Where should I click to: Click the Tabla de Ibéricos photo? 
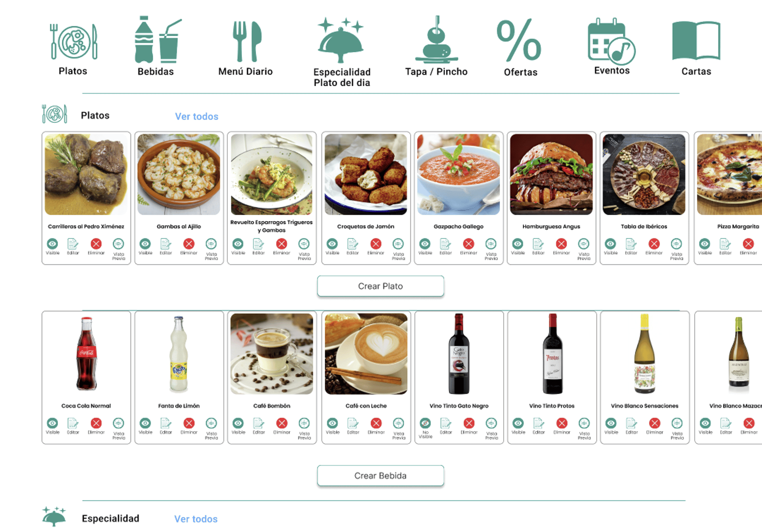click(x=644, y=175)
